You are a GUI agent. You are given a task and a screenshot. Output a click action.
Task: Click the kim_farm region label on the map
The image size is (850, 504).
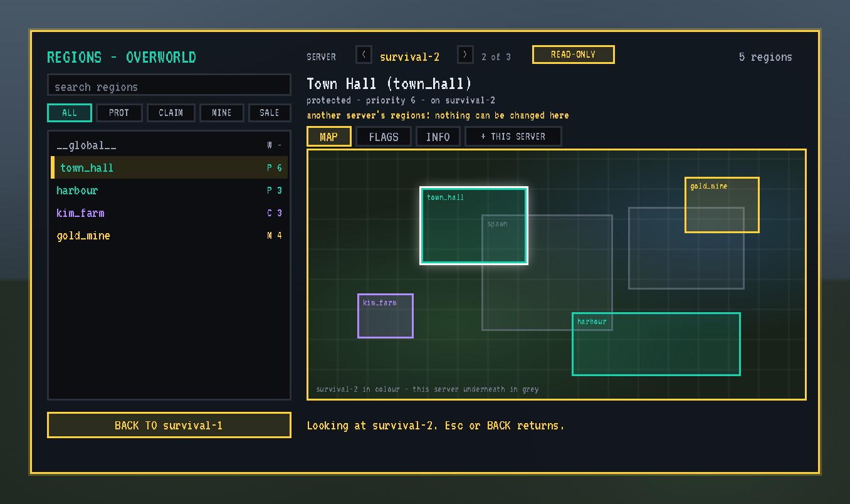(380, 303)
